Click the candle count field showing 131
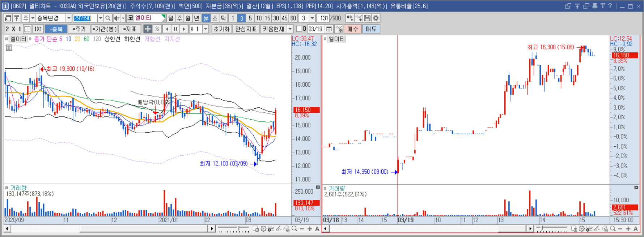The width and height of the screenshot is (644, 237). 323,18
